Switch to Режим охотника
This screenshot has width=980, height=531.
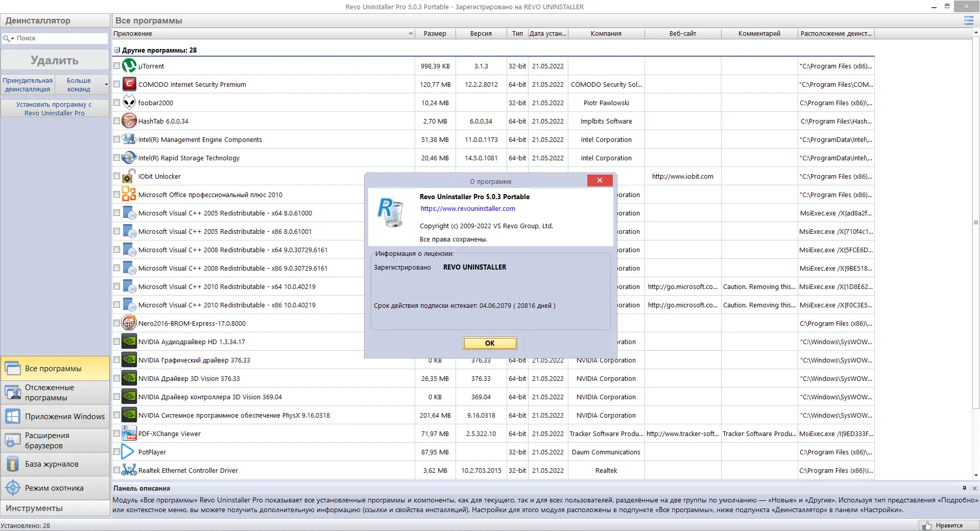55,488
